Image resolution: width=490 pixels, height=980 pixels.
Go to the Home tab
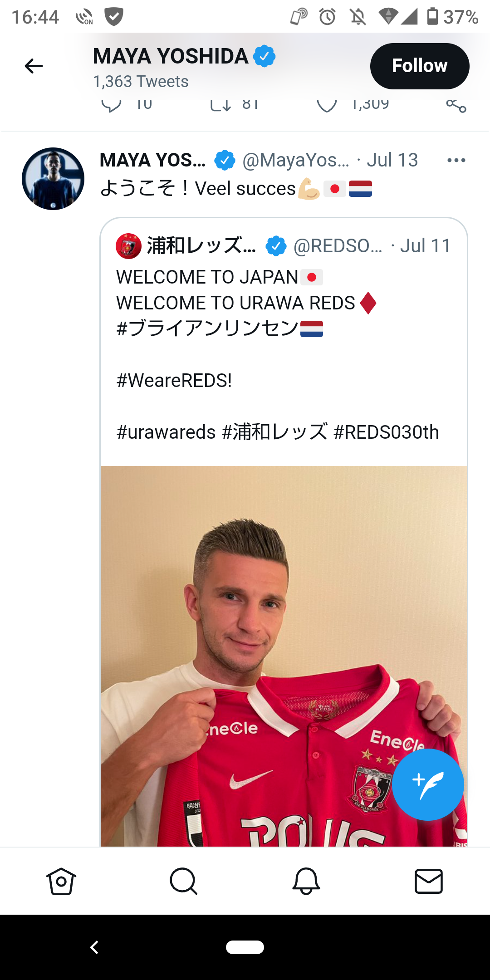(61, 882)
